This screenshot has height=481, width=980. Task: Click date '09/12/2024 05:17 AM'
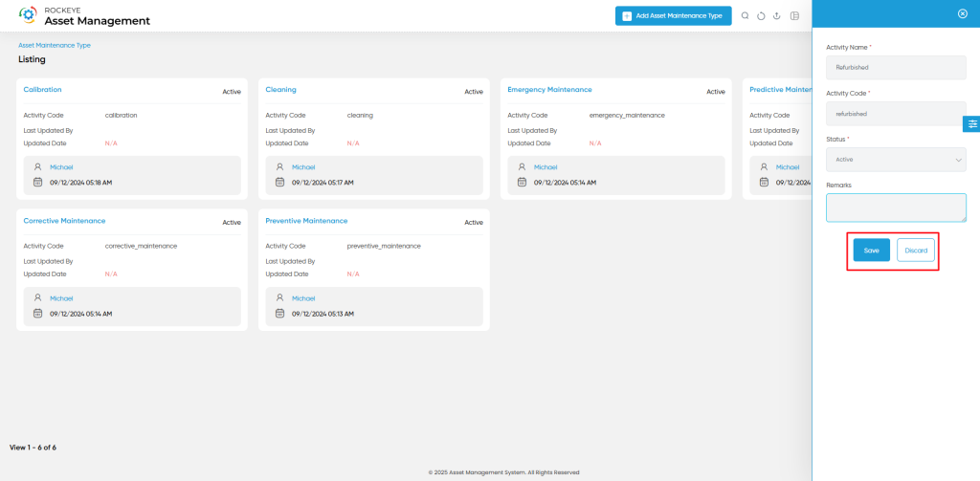point(323,183)
